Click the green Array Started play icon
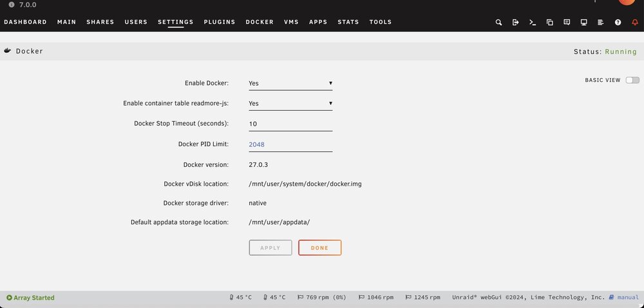The width and height of the screenshot is (644, 308). [x=9, y=298]
